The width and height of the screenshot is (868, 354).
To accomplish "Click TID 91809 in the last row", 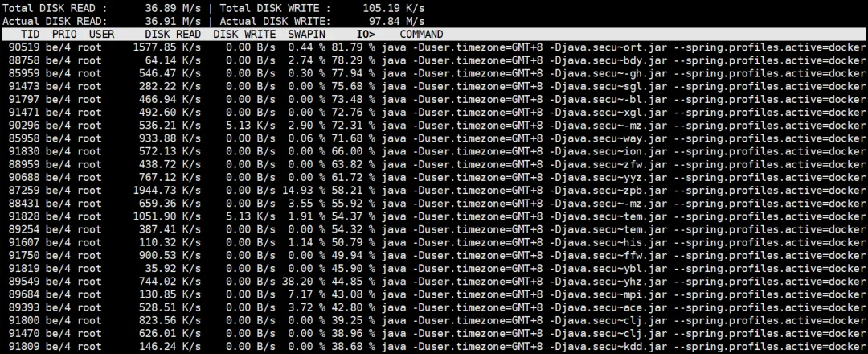I will pyautogui.click(x=24, y=347).
